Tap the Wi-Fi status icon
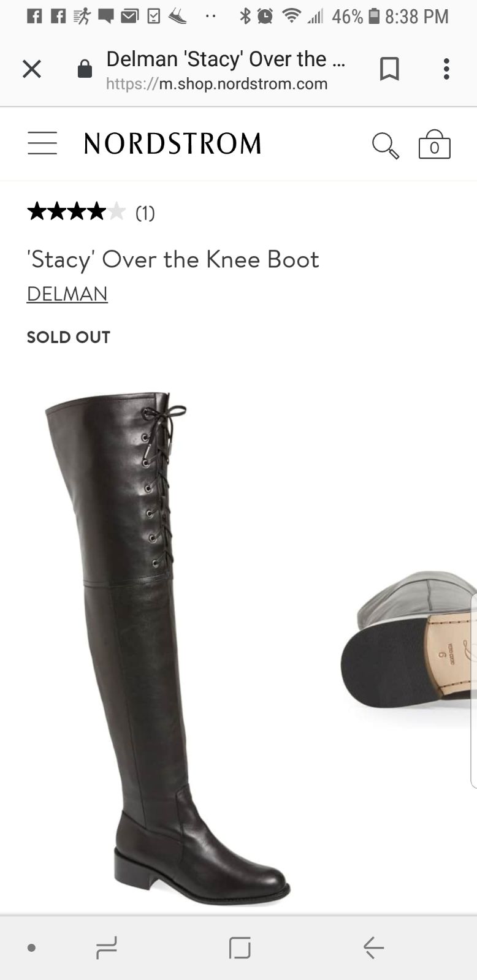The height and width of the screenshot is (980, 477). pos(291,17)
